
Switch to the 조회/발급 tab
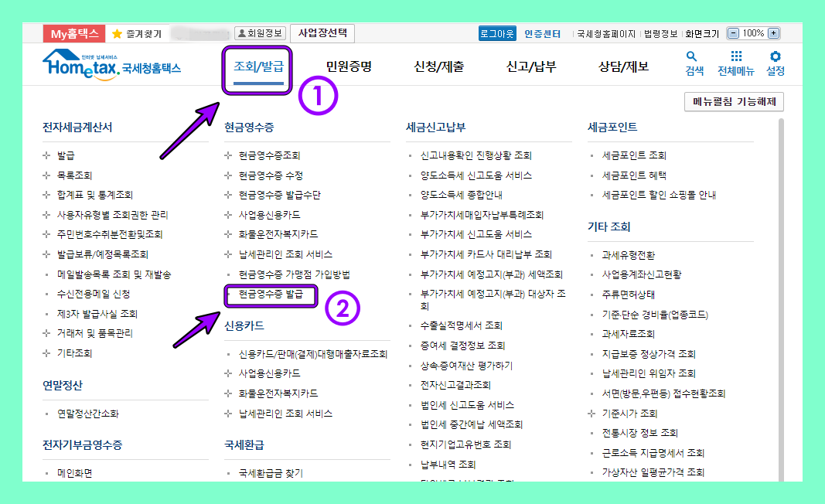click(x=257, y=69)
